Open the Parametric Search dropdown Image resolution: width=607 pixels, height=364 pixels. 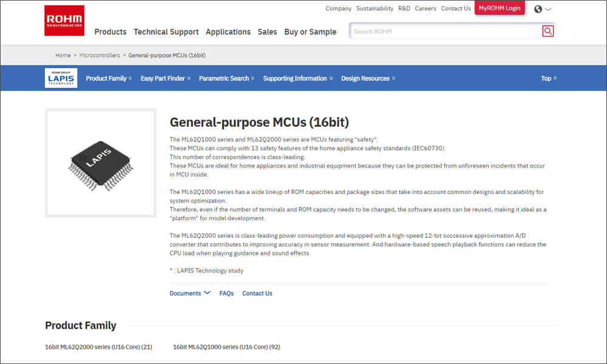[226, 78]
